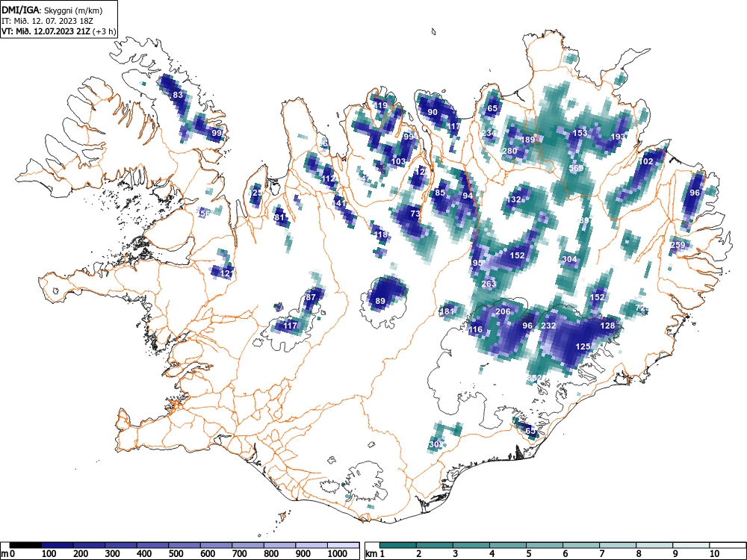Click the visibility value '304' on the map
Viewport: 747px width, 560px height.
[x=569, y=260]
